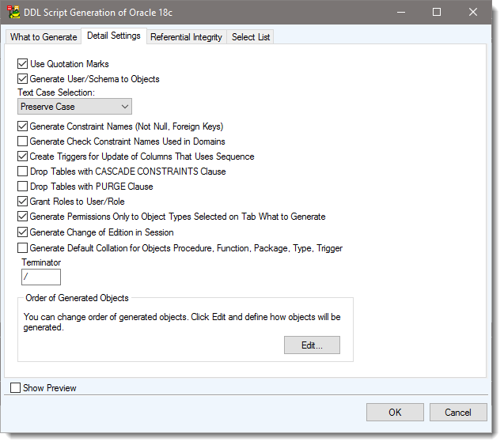
Task: Enable the Show Preview checkbox
Action: tap(16, 388)
